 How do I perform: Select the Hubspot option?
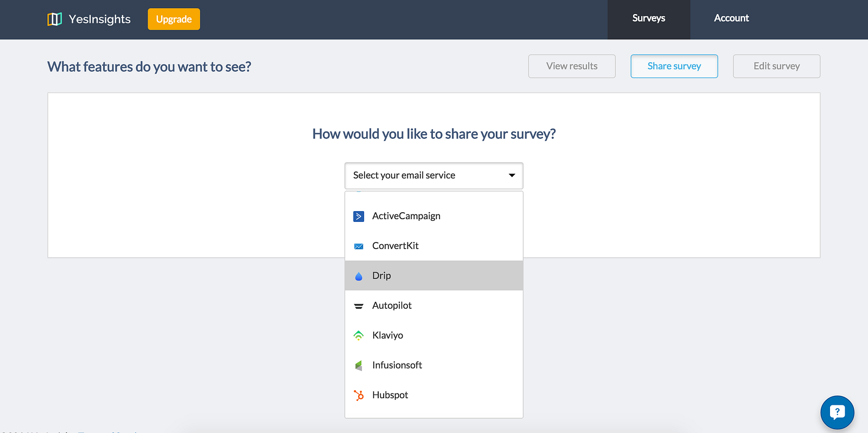pos(434,395)
